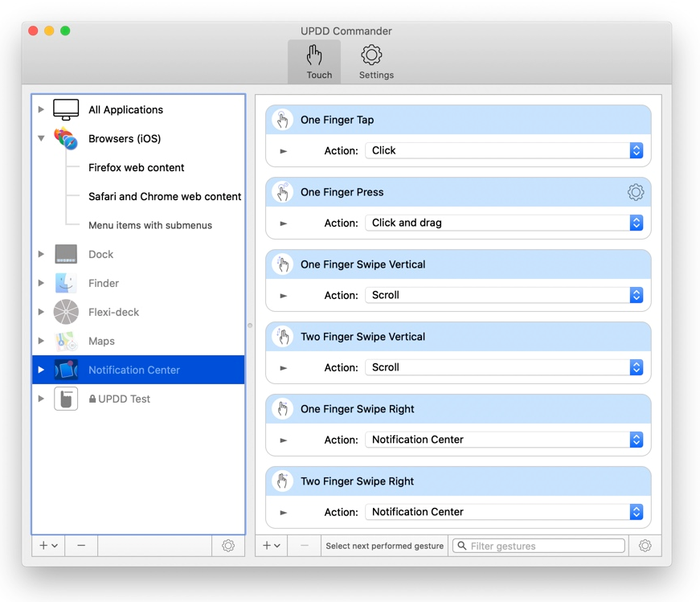Expand the Notification Center entry

coord(41,370)
